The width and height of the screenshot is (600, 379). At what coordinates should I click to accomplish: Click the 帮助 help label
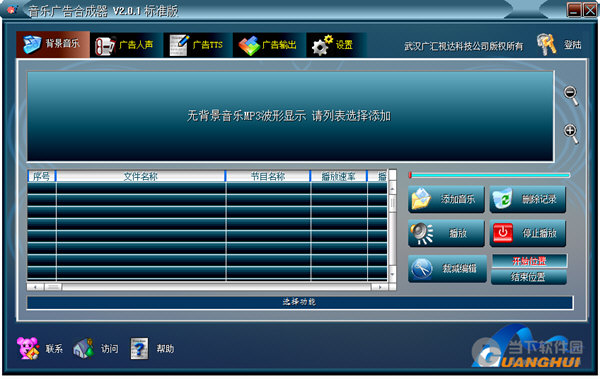(165, 349)
